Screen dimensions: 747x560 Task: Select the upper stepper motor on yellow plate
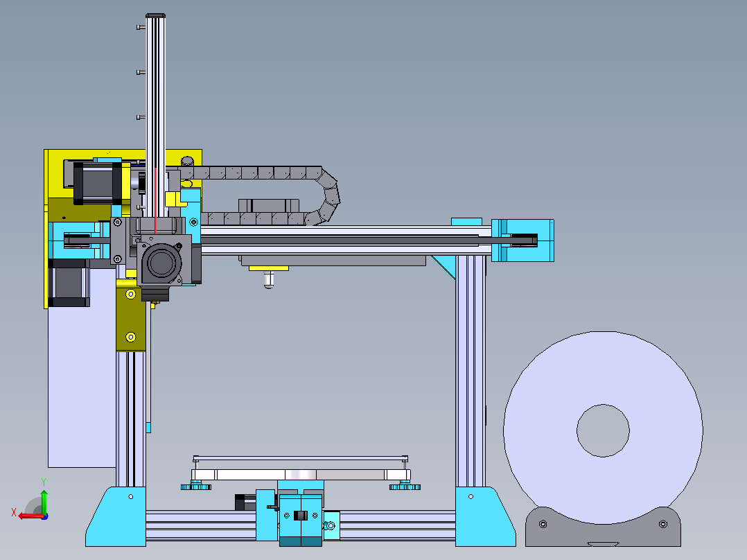(98, 183)
